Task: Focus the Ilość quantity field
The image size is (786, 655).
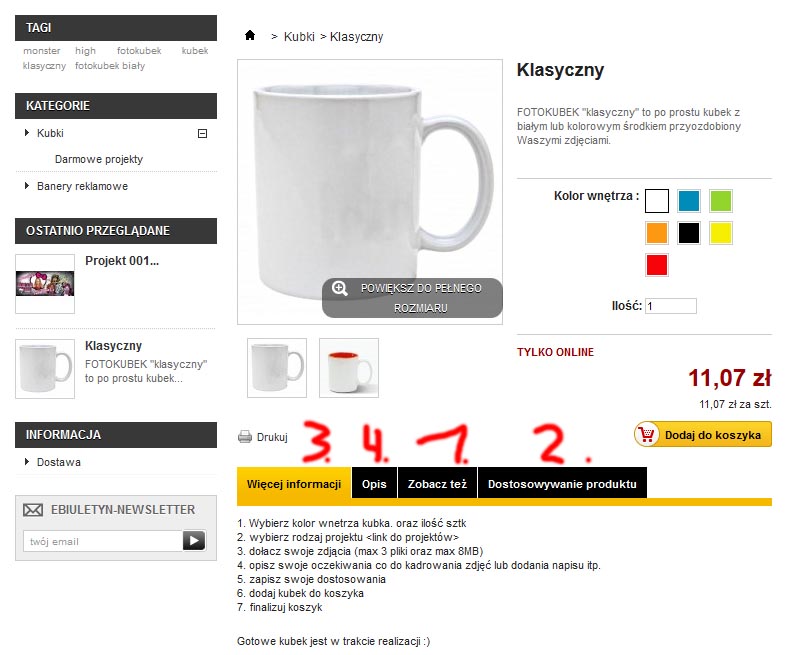Action: [671, 306]
